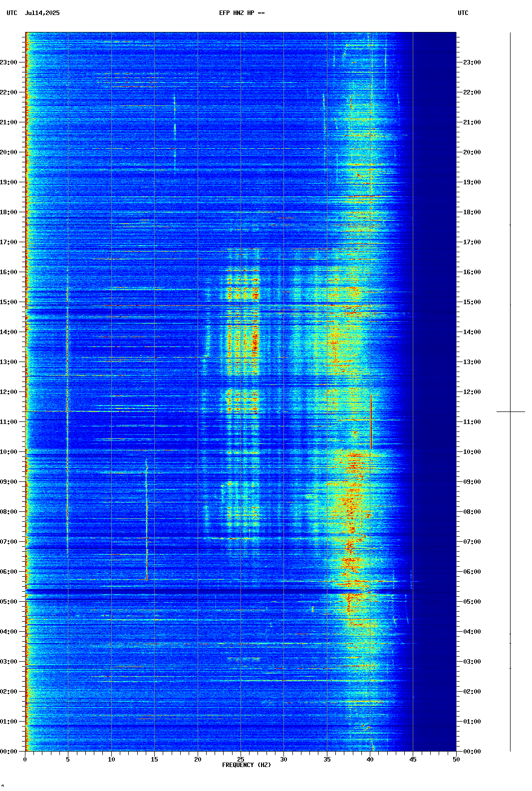Click the right-axis 21:00 time label
The width and height of the screenshot is (532, 791).
pos(472,122)
